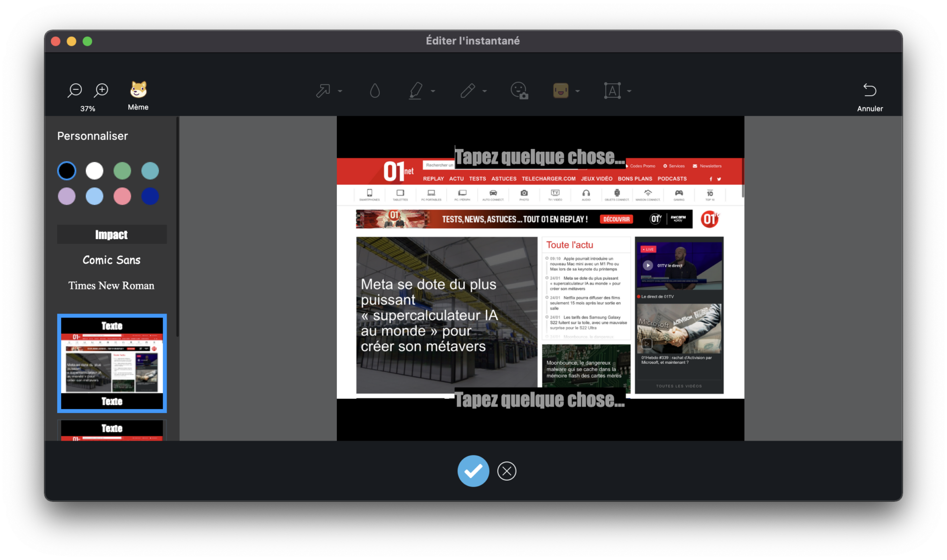
Task: Click the yellow minimize window button
Action: [72, 41]
